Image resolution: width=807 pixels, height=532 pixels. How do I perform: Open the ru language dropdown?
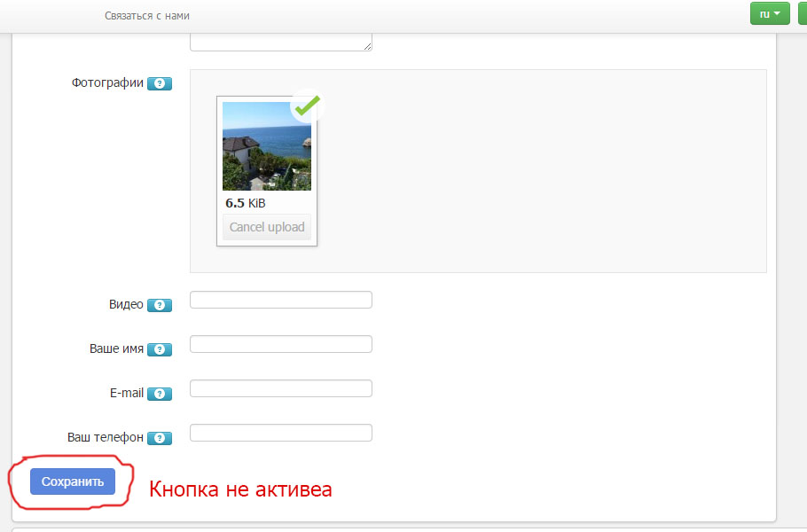tap(770, 14)
